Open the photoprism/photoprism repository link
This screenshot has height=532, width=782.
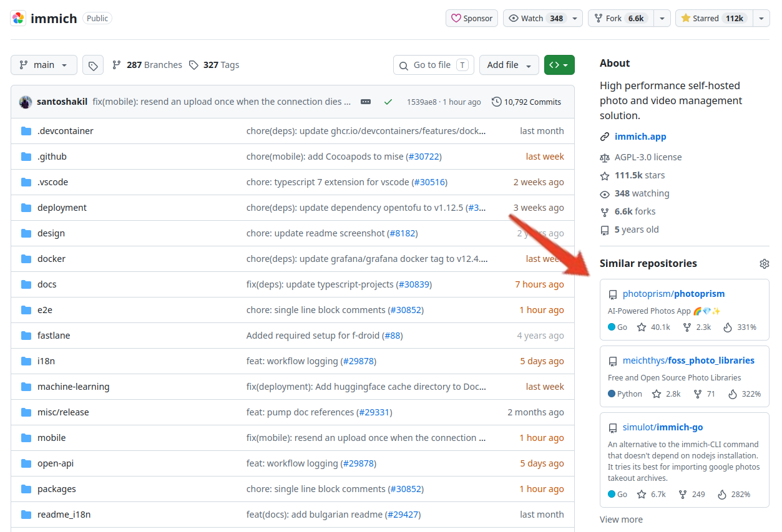673,294
